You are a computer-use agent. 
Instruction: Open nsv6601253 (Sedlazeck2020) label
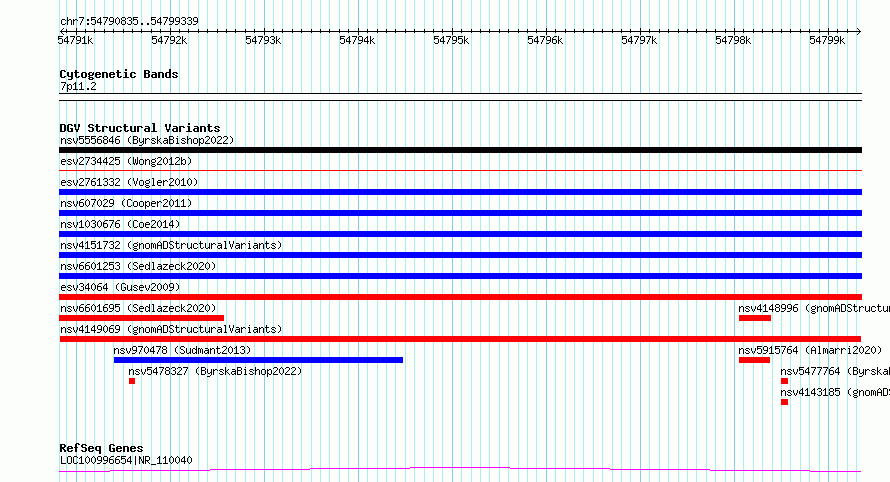138,266
